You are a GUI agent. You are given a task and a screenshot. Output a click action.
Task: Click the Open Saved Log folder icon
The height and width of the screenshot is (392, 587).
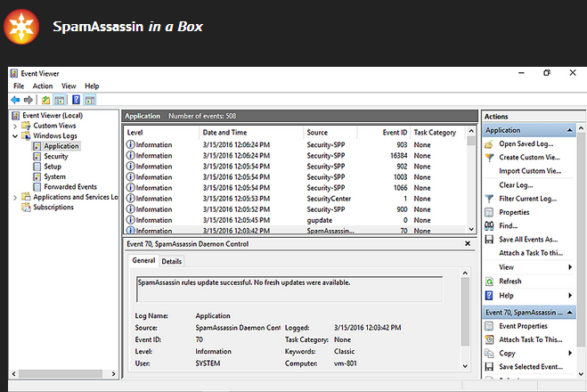[x=489, y=144]
